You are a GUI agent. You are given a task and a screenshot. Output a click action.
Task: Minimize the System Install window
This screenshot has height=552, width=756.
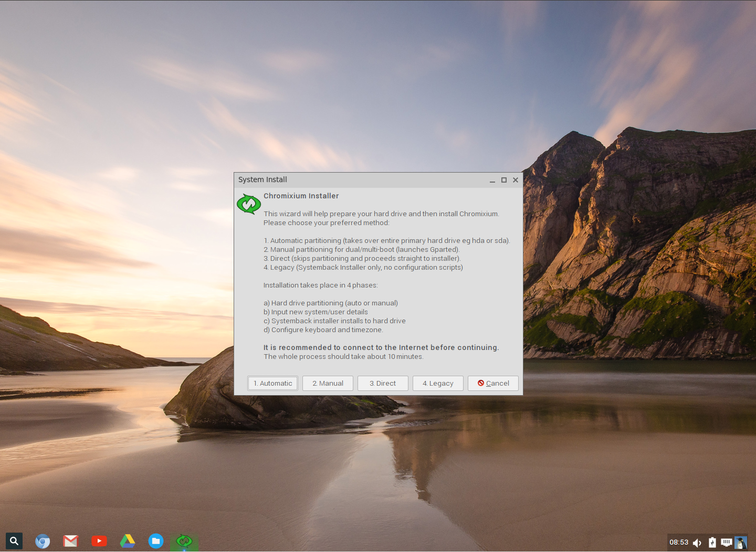click(x=492, y=180)
